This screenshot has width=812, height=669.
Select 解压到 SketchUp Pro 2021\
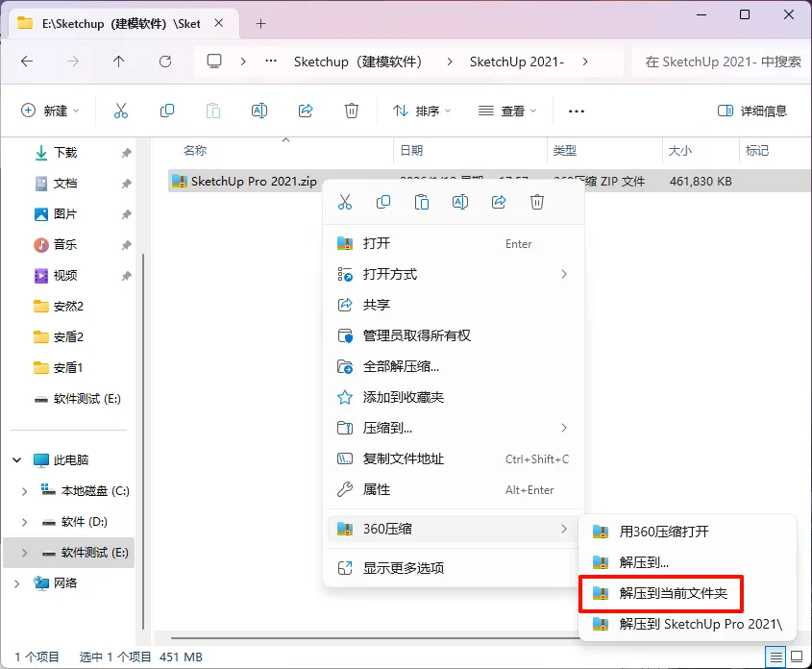[x=687, y=624]
